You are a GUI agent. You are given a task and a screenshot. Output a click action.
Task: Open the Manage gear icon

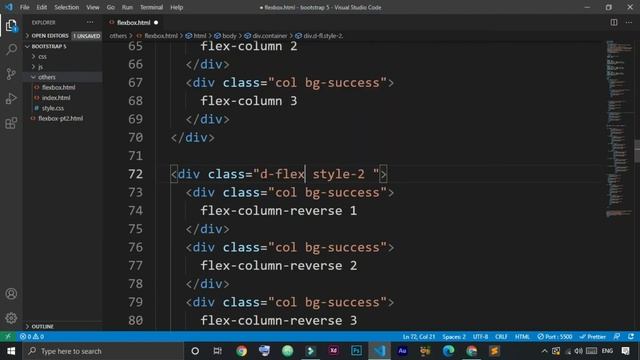tap(11, 318)
